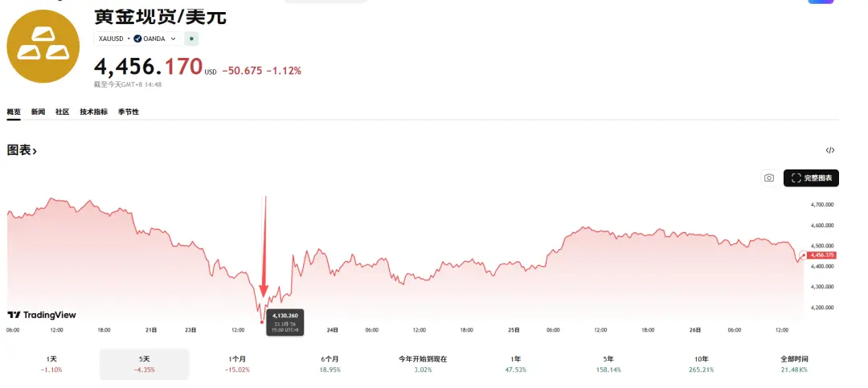Click the gold bars symbol logo
The width and height of the screenshot is (868, 388).
click(43, 47)
